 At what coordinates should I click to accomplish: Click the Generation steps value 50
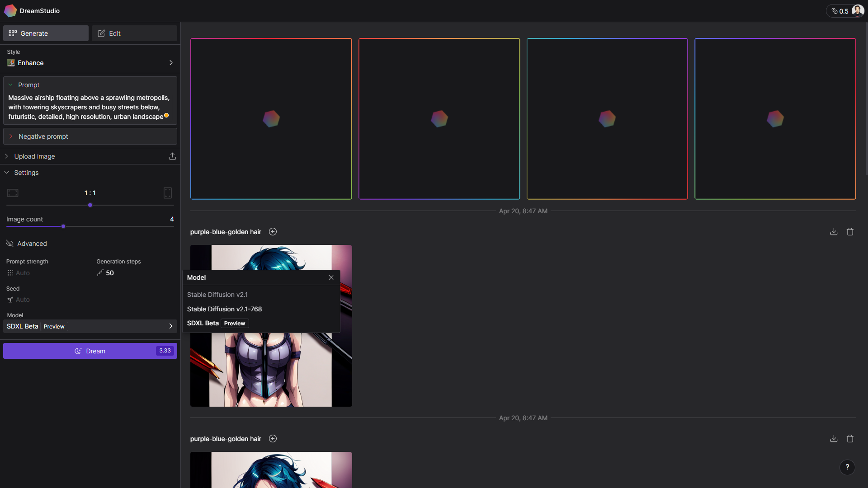click(110, 273)
